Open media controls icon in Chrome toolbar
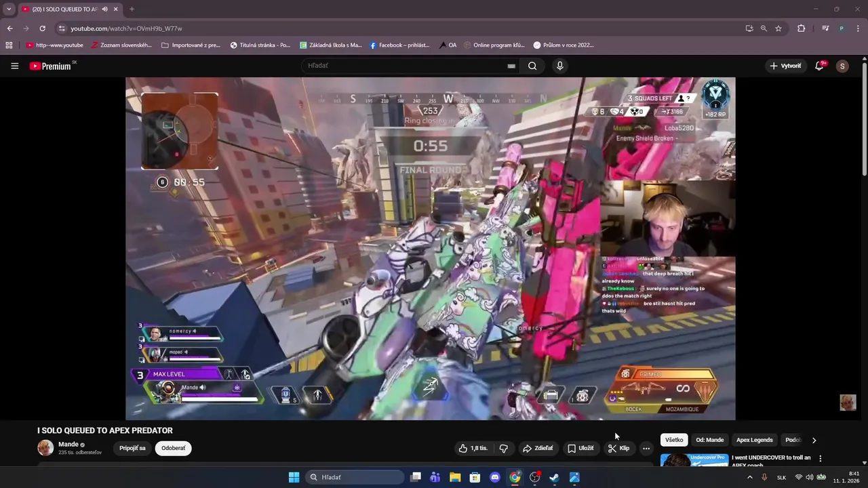868x488 pixels. (x=825, y=28)
